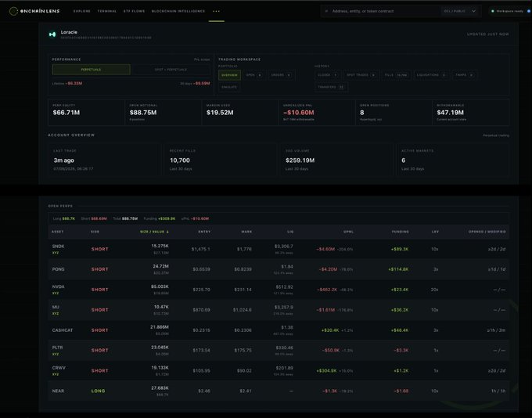This screenshot has height=418, width=532.
Task: Open the Explore nav item
Action: [82, 11]
